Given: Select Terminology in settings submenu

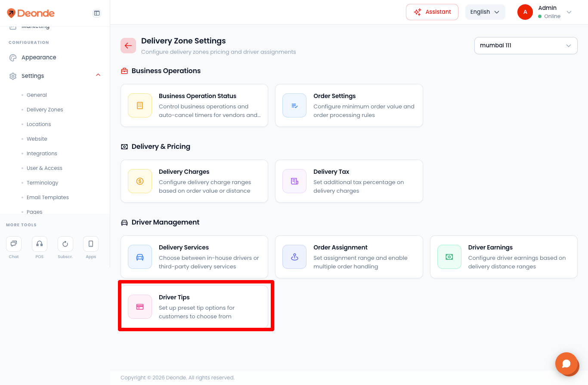Looking at the screenshot, I should (x=42, y=183).
